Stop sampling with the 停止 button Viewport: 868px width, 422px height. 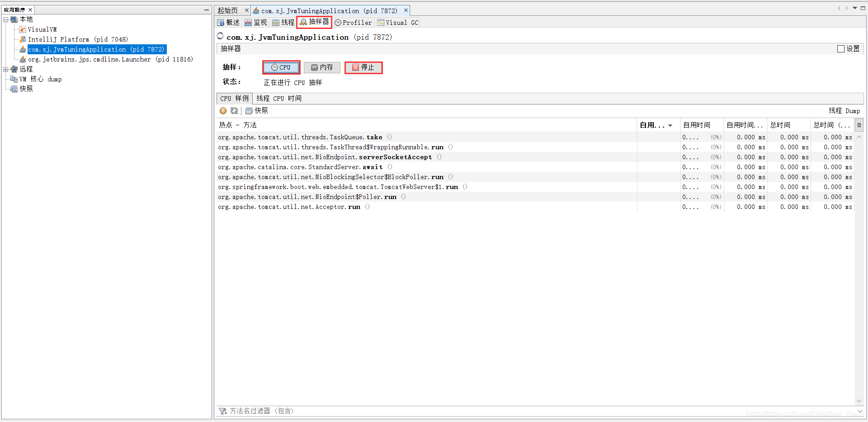coord(363,67)
